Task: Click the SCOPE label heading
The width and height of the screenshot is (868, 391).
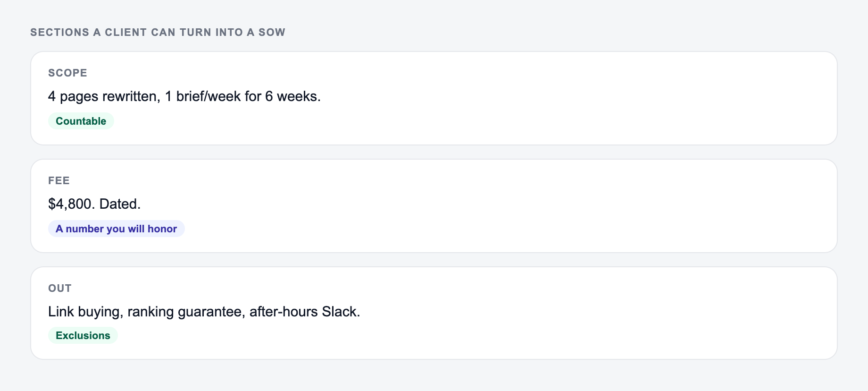Action: click(67, 73)
